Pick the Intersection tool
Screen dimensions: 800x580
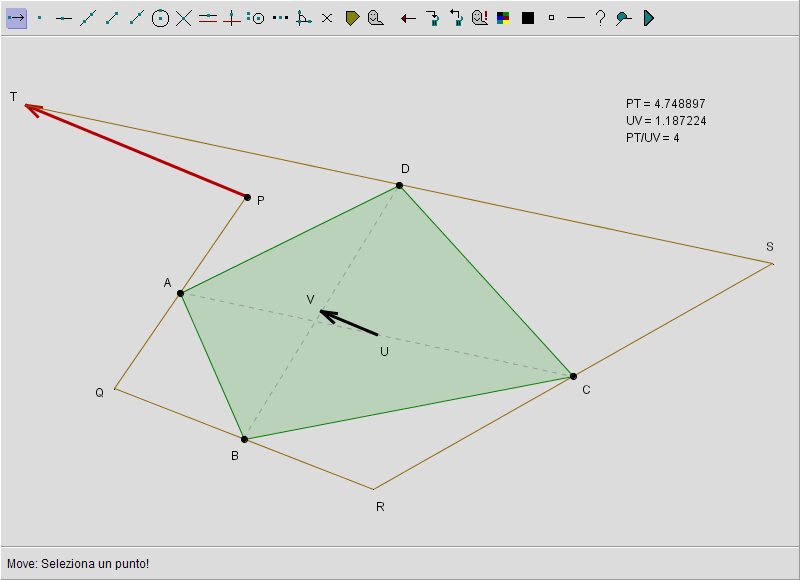(x=184, y=18)
